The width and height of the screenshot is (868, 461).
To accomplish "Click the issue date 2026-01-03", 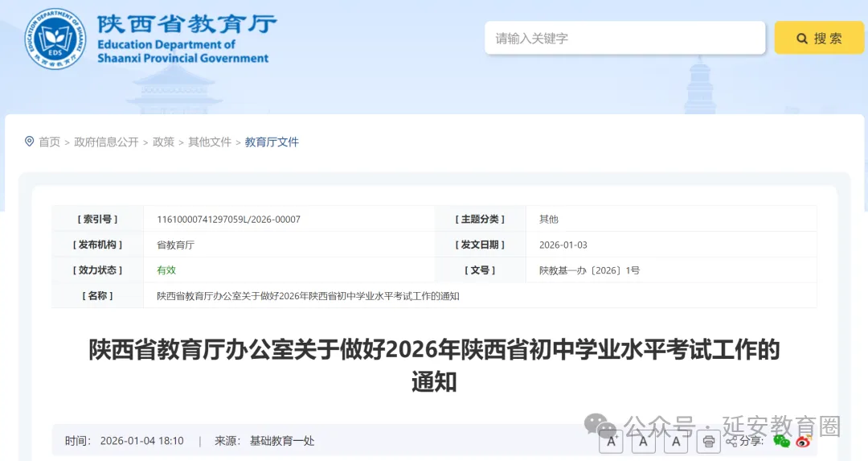I will click(x=563, y=245).
